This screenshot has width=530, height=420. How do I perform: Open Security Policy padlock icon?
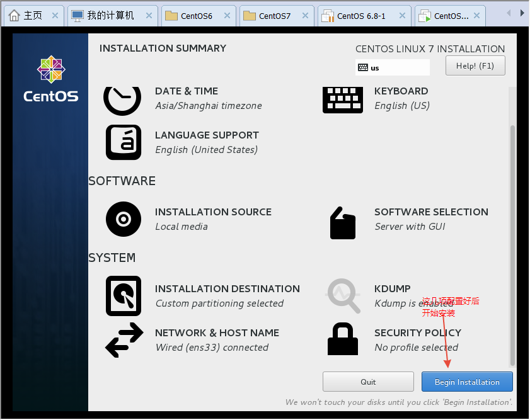coord(342,339)
